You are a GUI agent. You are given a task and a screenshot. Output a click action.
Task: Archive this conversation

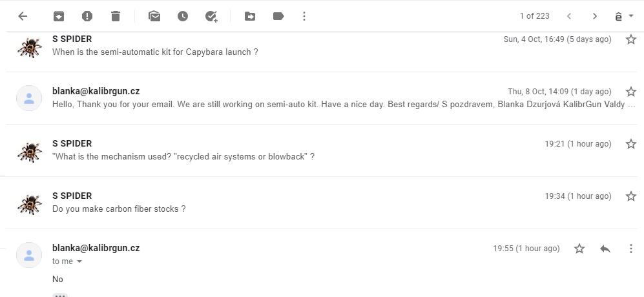(x=59, y=16)
